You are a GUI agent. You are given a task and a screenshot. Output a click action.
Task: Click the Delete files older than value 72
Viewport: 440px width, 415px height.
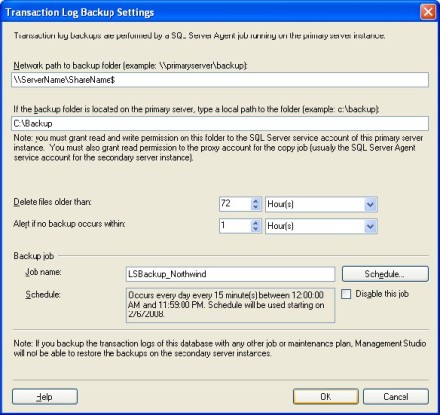(235, 204)
